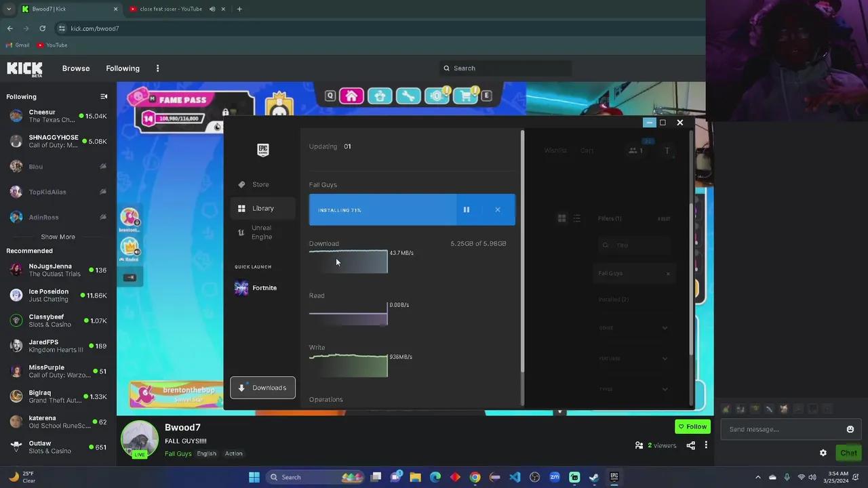Open the Downloads button

[262, 388]
